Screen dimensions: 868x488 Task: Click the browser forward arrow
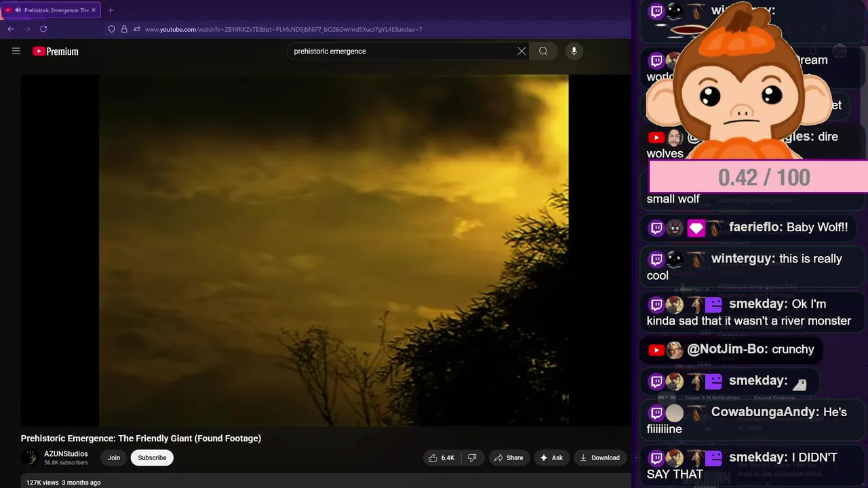tap(27, 29)
